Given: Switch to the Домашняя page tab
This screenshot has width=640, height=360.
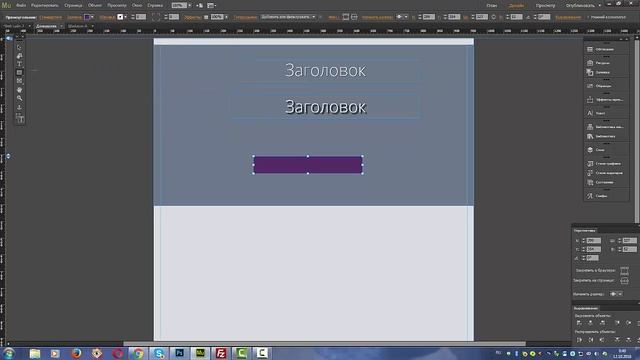Looking at the screenshot, I should [x=47, y=26].
